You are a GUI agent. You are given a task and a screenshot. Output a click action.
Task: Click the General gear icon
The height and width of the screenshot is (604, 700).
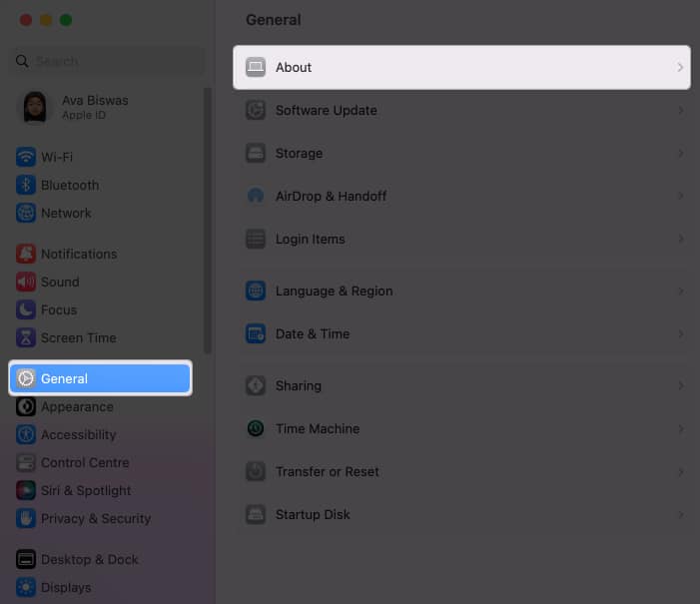(x=26, y=378)
